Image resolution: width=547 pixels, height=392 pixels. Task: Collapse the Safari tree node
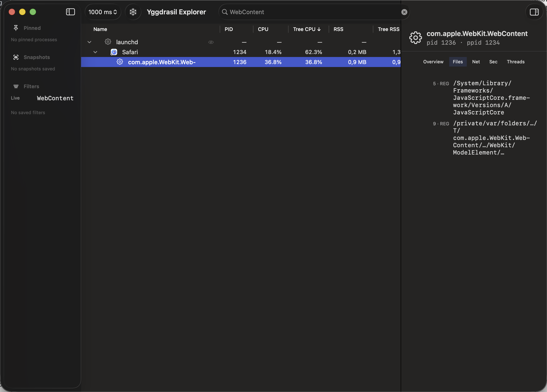tap(95, 52)
